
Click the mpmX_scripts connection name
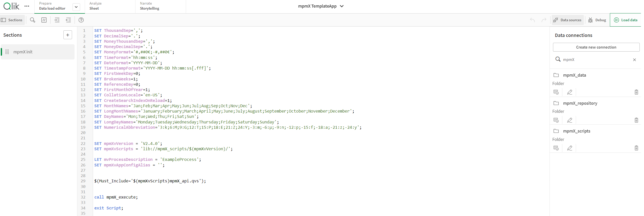577,131
